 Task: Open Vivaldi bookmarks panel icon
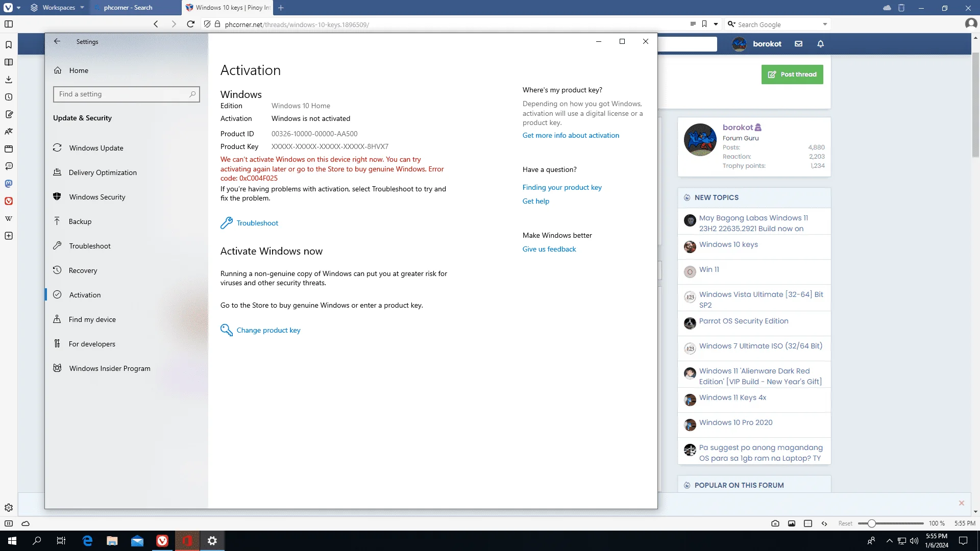pos(9,45)
